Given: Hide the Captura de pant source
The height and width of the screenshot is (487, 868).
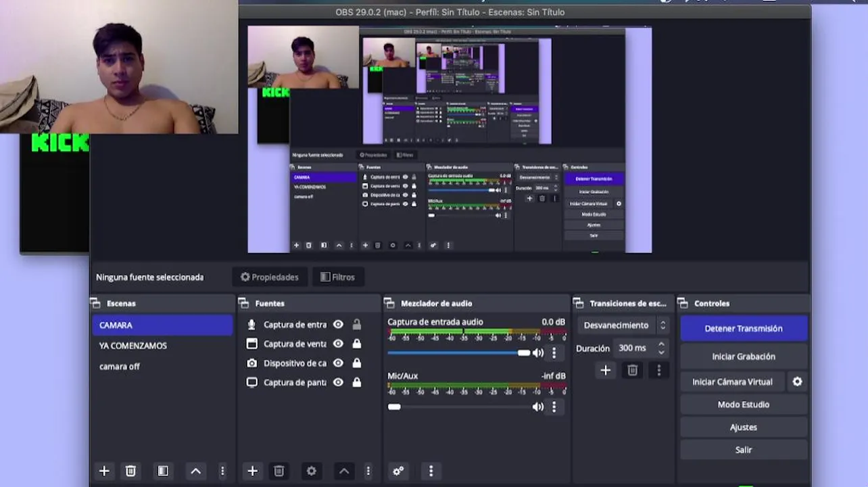Looking at the screenshot, I should click(x=338, y=382).
